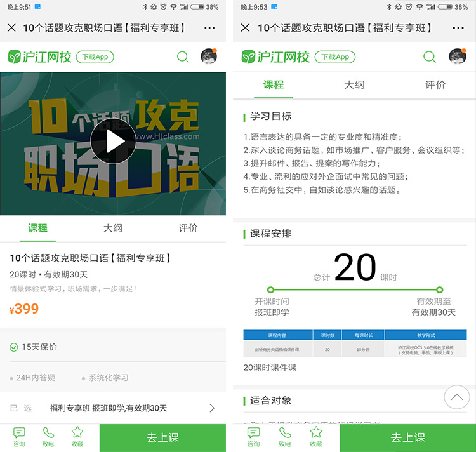Tap 收藏 star icon on right screen

tap(315, 437)
